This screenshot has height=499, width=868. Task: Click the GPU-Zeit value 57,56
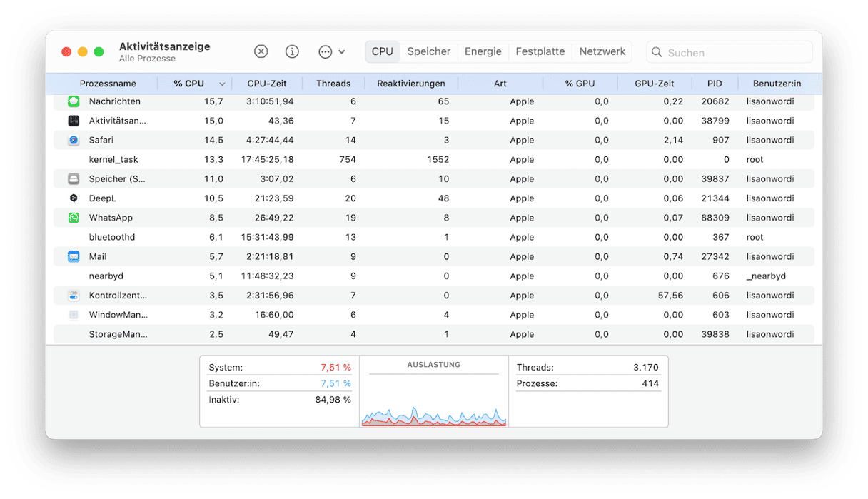[672, 296]
